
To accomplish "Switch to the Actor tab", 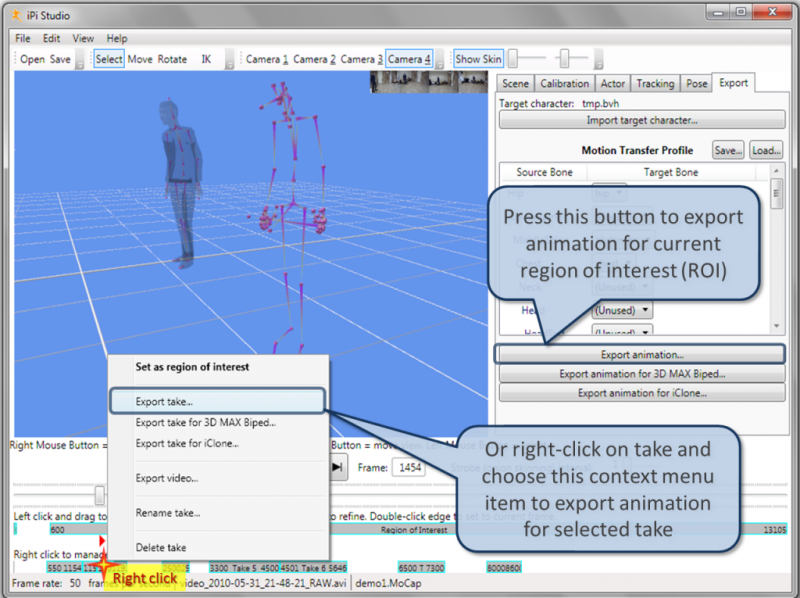I will [x=612, y=84].
